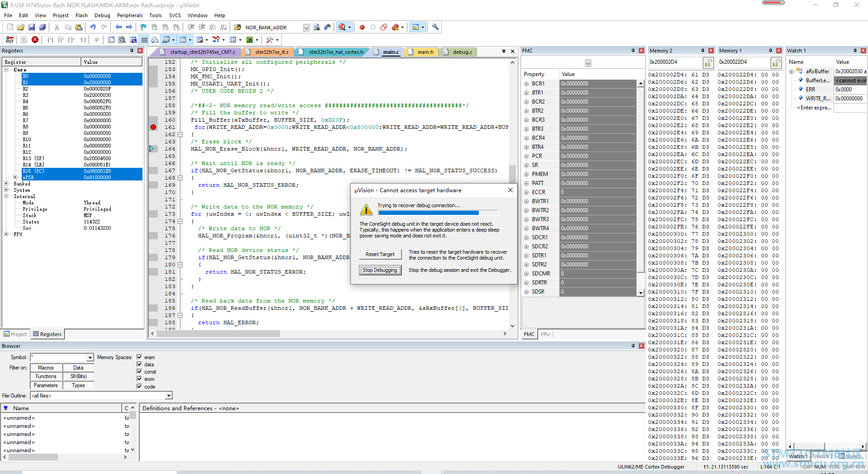Expand the FPU register group
This screenshot has height=474, width=868.
click(6, 234)
